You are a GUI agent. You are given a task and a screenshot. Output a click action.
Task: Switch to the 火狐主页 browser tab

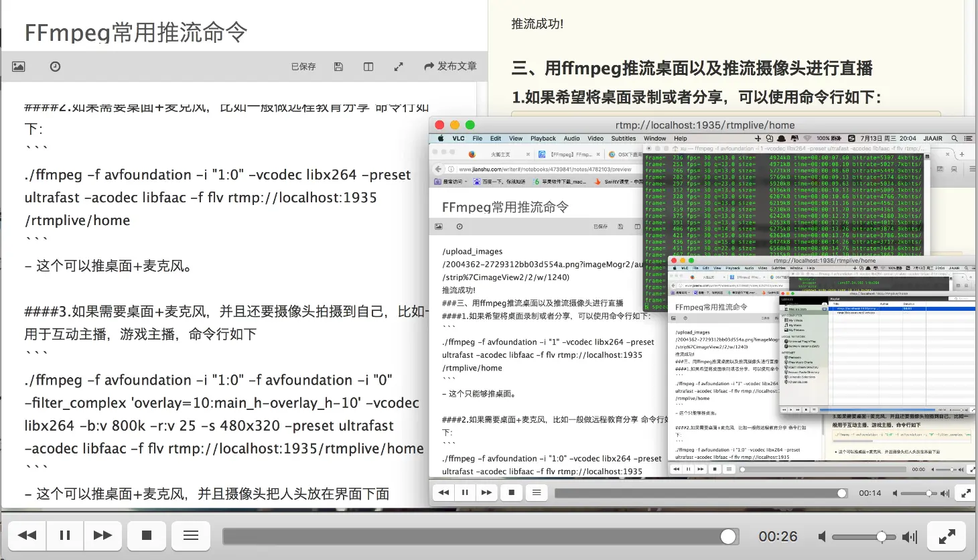[500, 154]
